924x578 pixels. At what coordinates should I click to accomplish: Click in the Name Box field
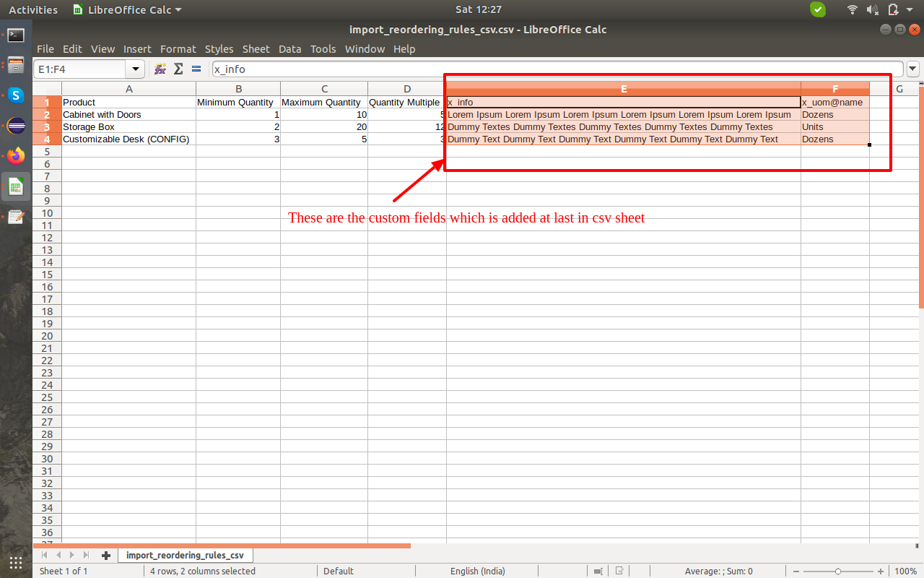click(x=80, y=69)
